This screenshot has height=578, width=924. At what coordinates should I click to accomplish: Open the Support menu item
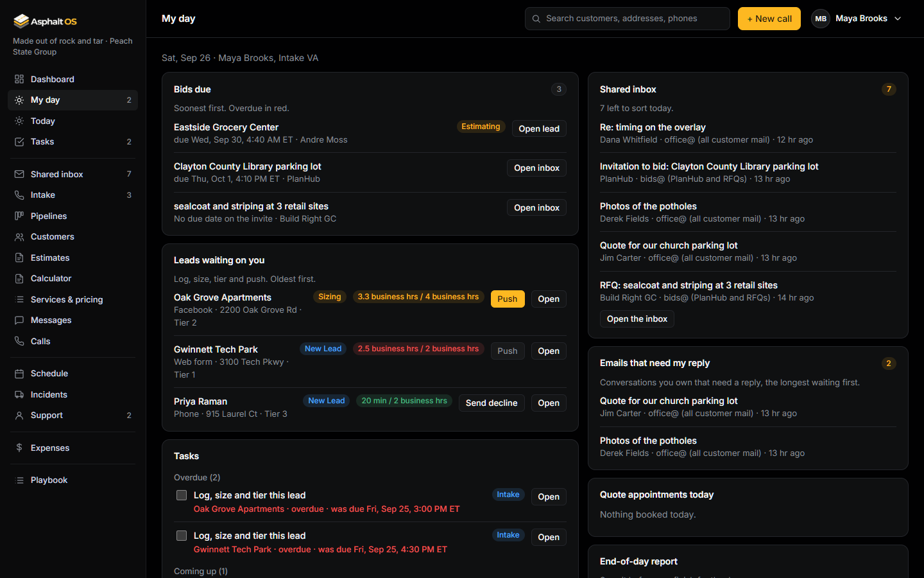pyautogui.click(x=73, y=416)
